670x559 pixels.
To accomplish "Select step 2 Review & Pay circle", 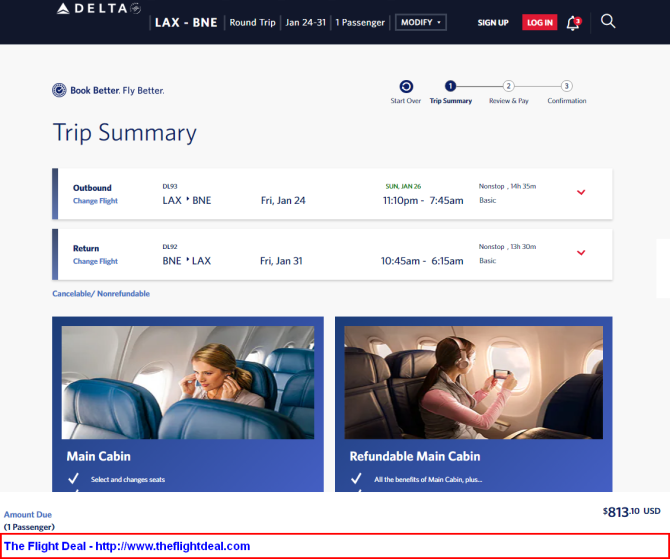I will tap(508, 86).
